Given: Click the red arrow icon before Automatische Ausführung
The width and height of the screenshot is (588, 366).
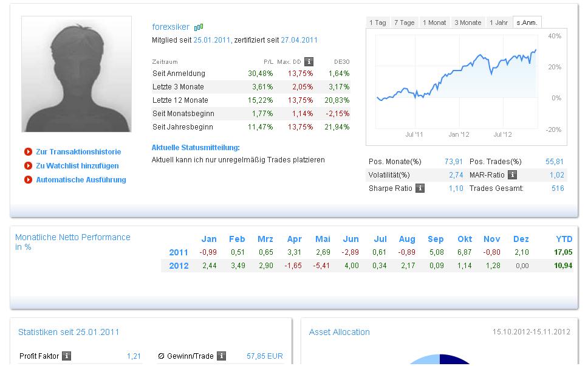Looking at the screenshot, I should tap(28, 180).
